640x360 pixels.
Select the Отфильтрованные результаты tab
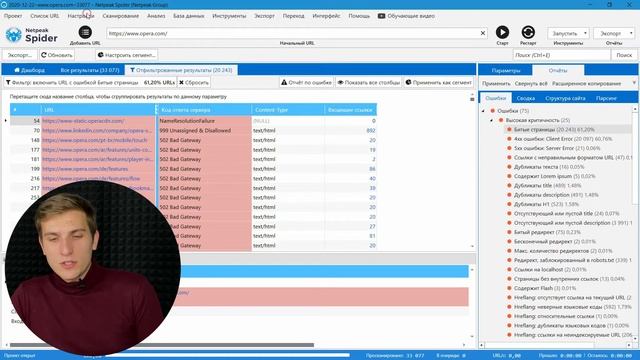(181, 70)
